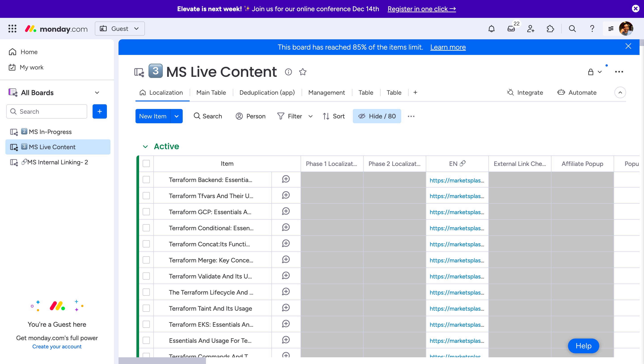This screenshot has width=644, height=364.
Task: Click the Automate button
Action: point(577,92)
